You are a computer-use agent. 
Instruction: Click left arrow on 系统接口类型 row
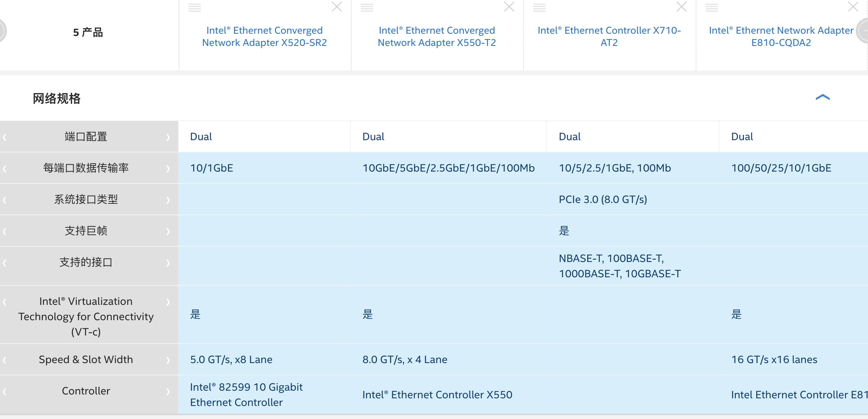(x=5, y=200)
